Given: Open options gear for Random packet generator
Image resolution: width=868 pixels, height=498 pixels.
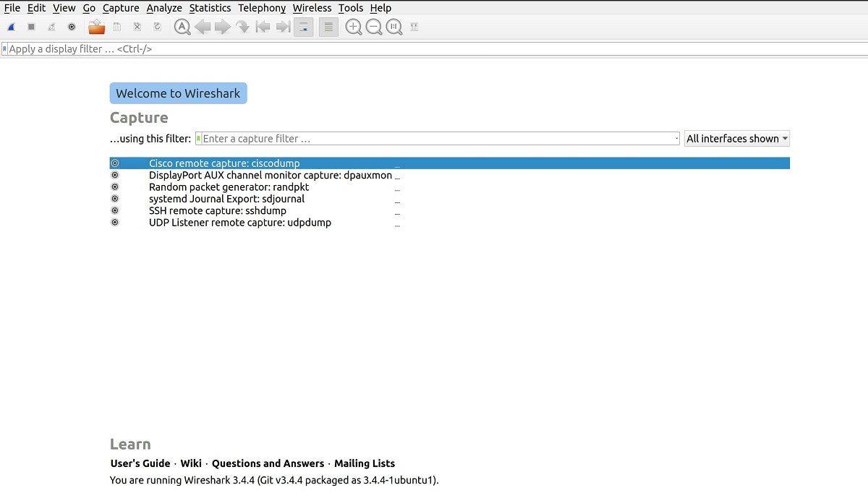Looking at the screenshot, I should [114, 187].
